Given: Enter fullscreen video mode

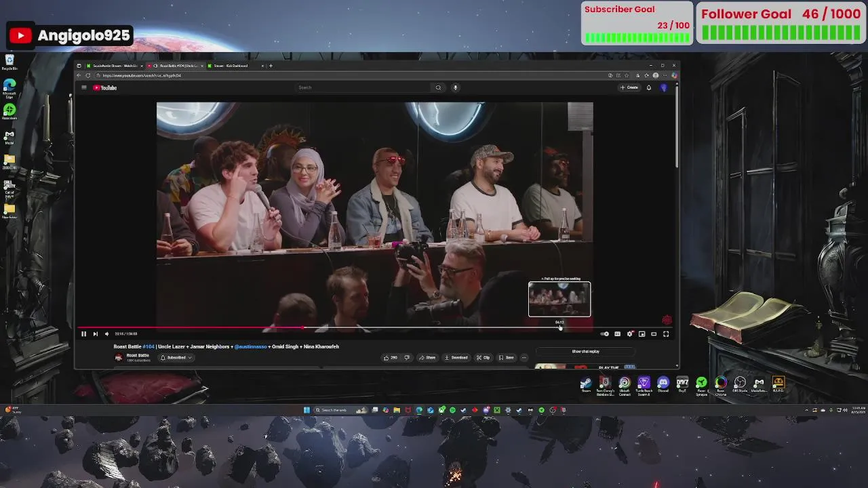Looking at the screenshot, I should pyautogui.click(x=666, y=333).
